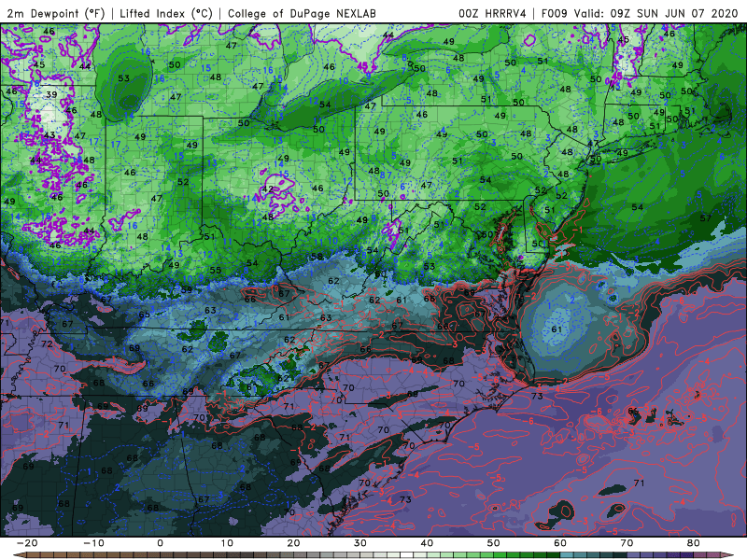Click the "55" dewpoint value on map

click(216, 270)
